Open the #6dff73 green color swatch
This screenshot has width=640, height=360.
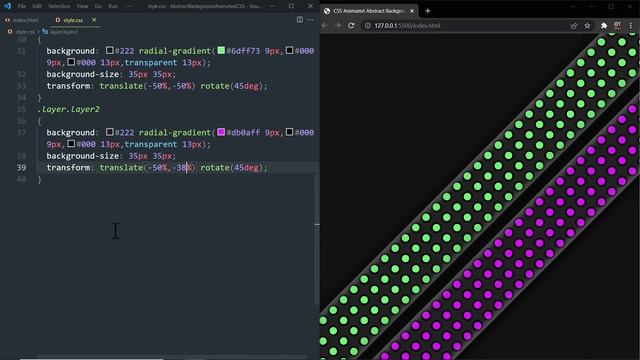tap(221, 50)
